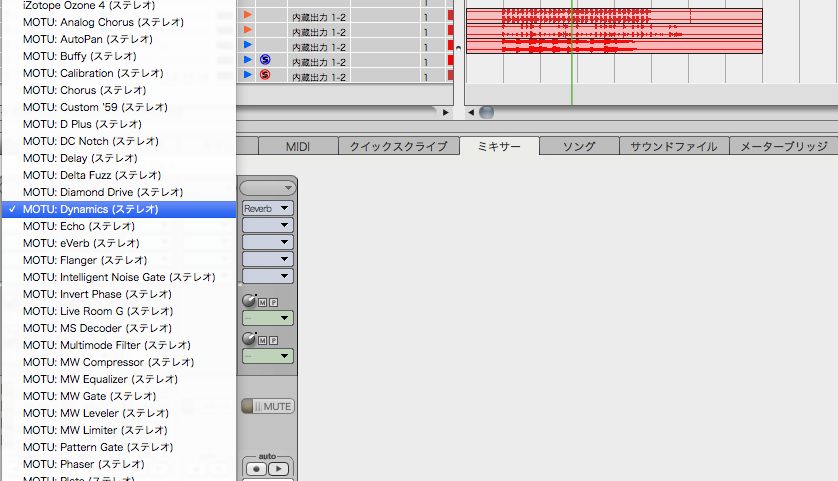The image size is (838, 481).
Task: Choose MOTU: Live Room G plugin
Action: coord(119,311)
